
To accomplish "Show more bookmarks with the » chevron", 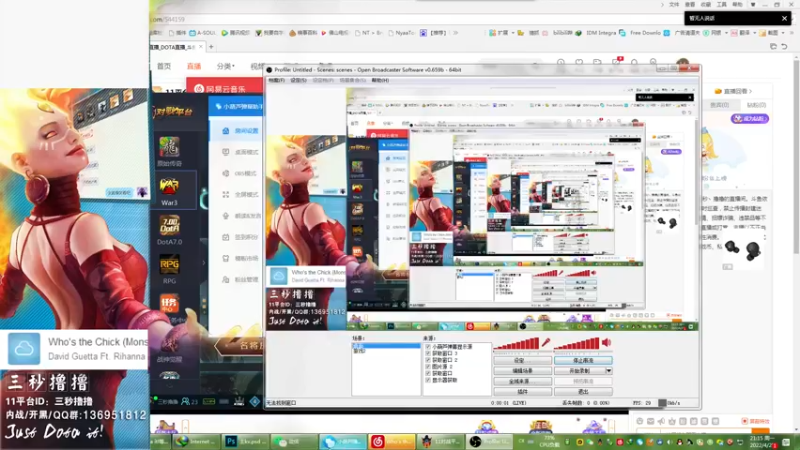I will pos(456,33).
